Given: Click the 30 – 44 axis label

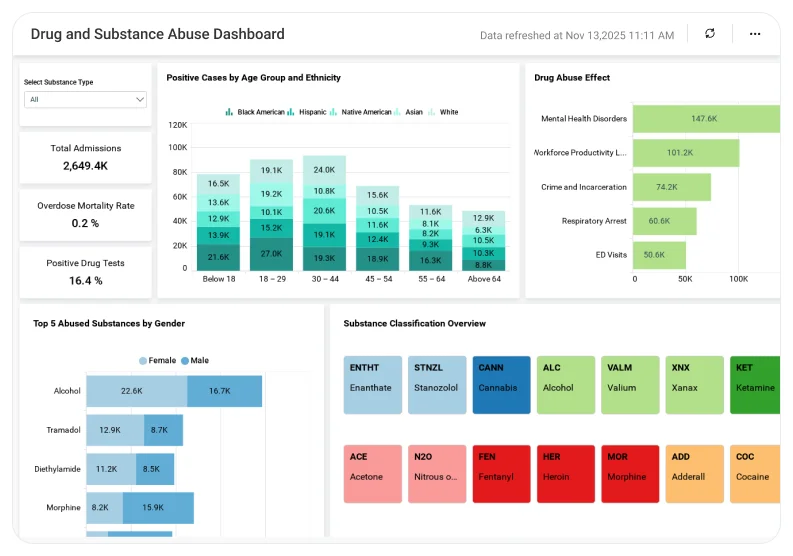Looking at the screenshot, I should 325,279.
